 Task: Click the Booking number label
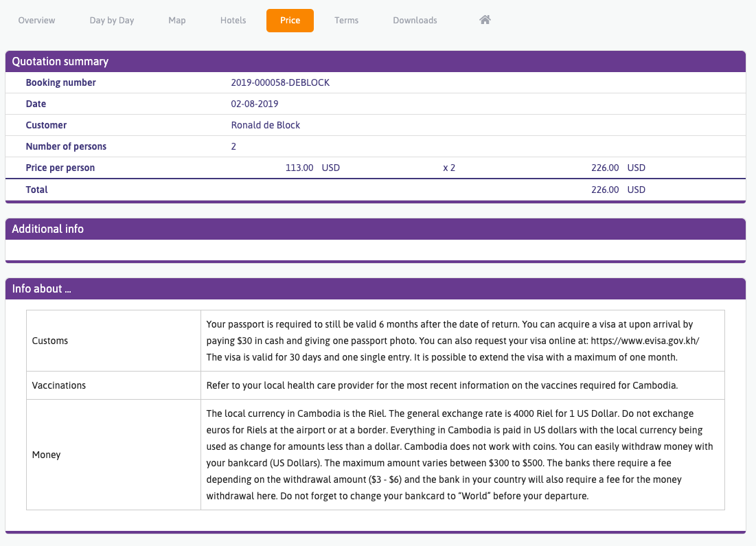pos(60,82)
